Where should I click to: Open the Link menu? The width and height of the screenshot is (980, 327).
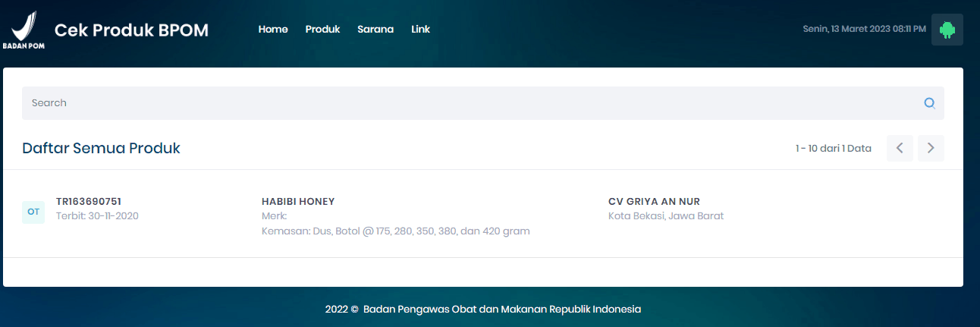pyautogui.click(x=420, y=30)
